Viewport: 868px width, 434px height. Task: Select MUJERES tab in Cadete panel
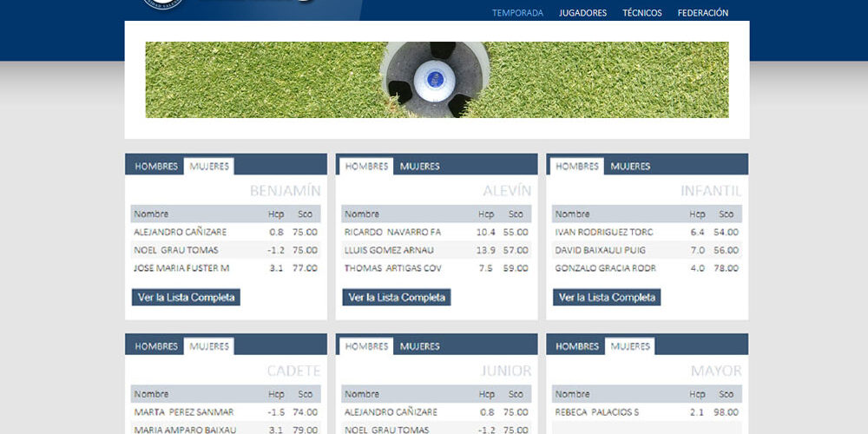tap(208, 346)
